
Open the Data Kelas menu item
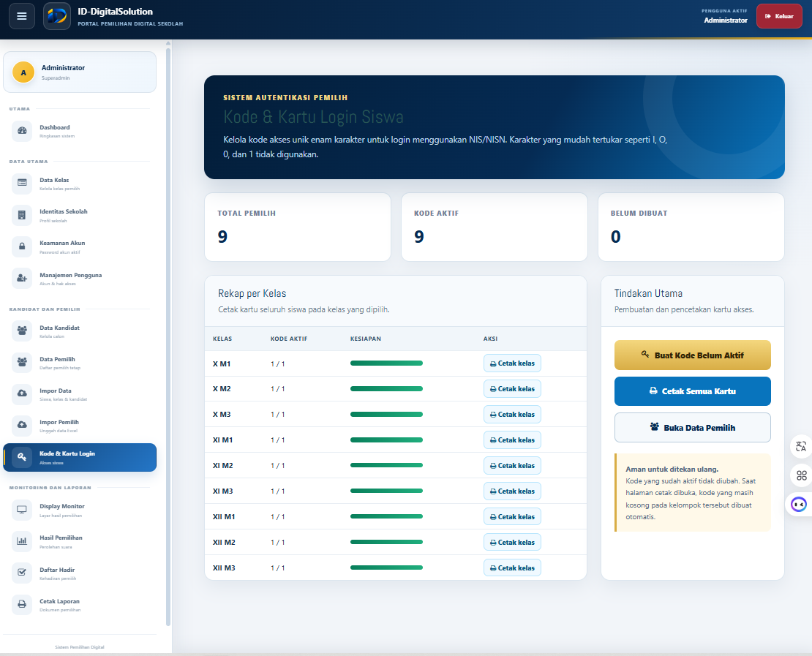pyautogui.click(x=80, y=184)
